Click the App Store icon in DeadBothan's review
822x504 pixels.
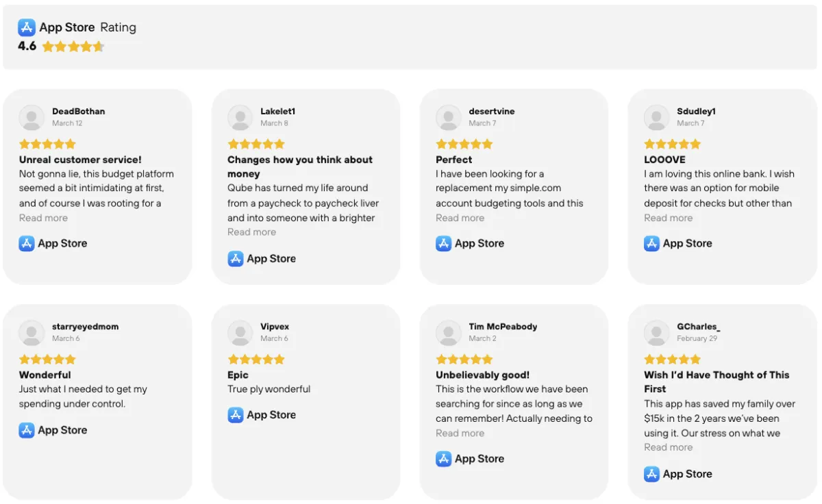(27, 243)
